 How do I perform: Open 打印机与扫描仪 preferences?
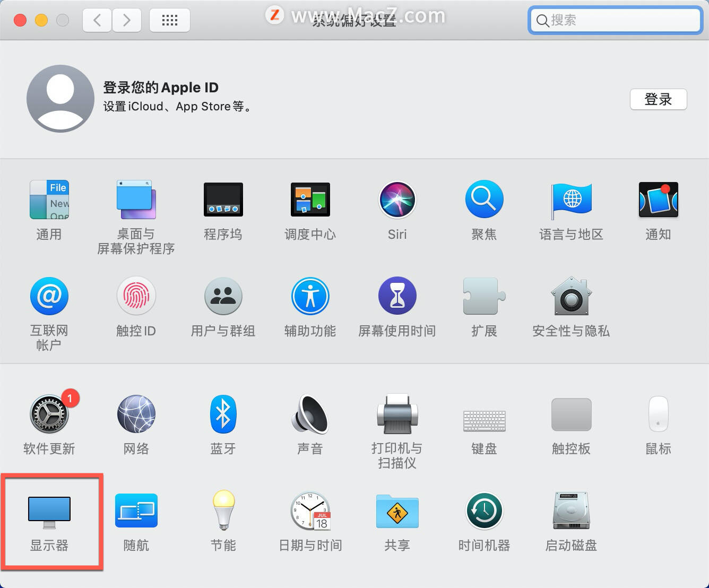(397, 414)
